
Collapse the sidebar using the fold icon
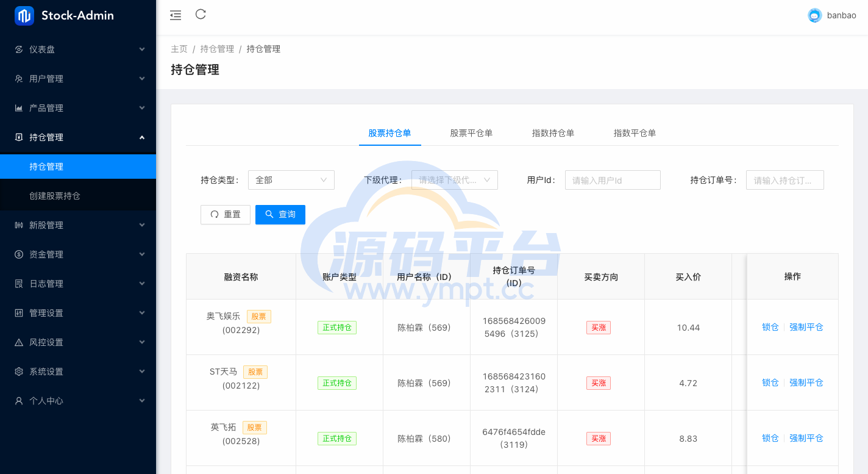pyautogui.click(x=176, y=15)
